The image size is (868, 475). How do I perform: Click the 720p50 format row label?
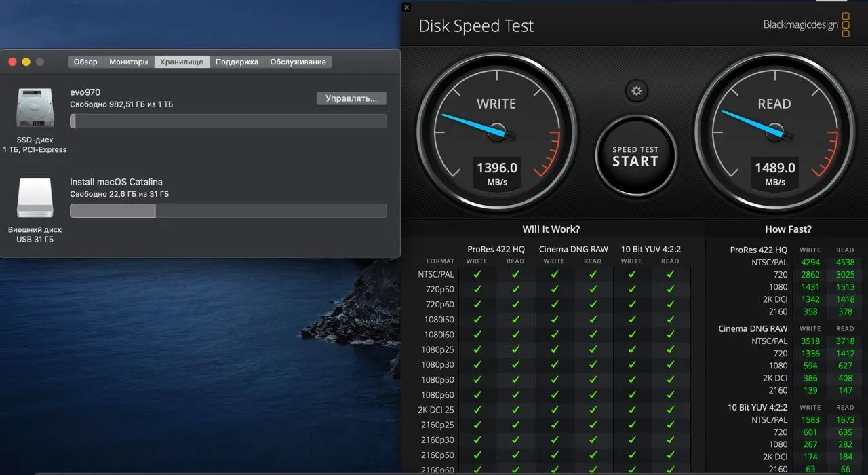439,289
